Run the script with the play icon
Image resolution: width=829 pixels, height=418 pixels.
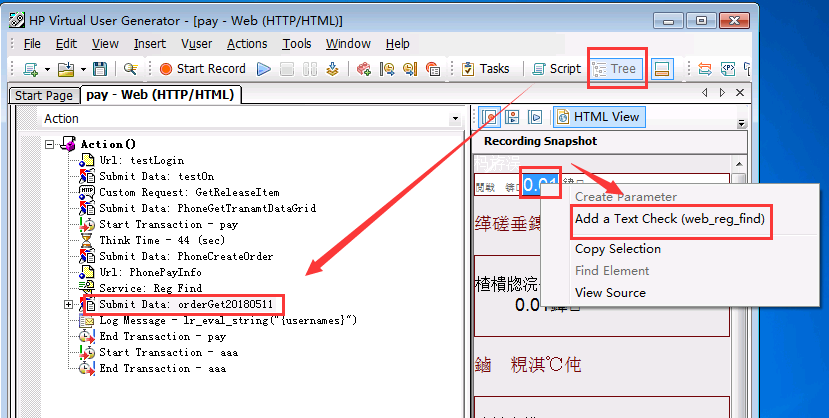point(264,69)
